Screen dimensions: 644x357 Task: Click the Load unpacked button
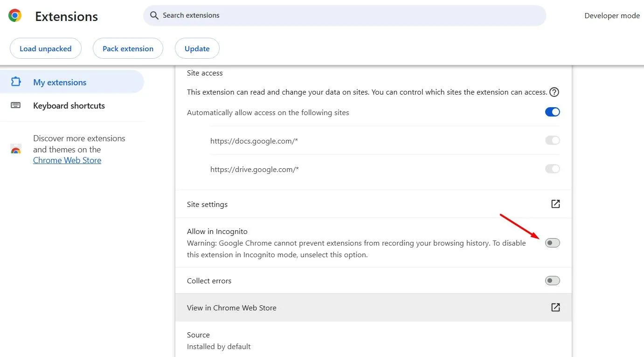tap(45, 48)
